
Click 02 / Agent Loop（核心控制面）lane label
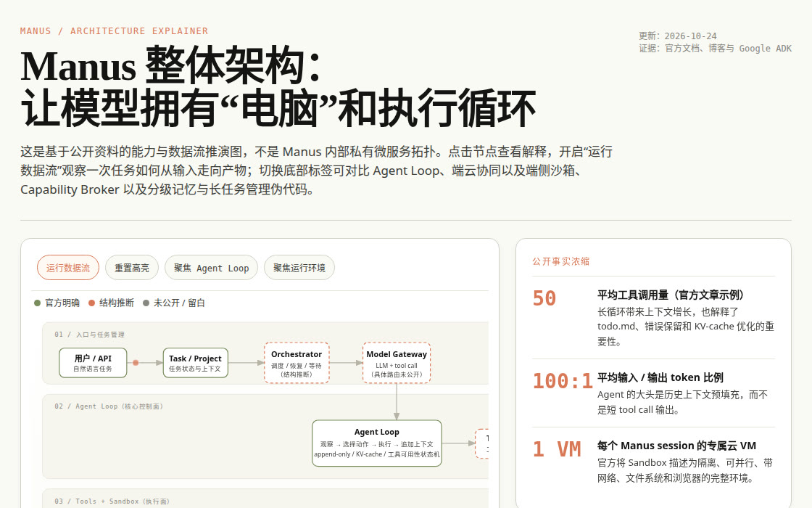tap(109, 406)
